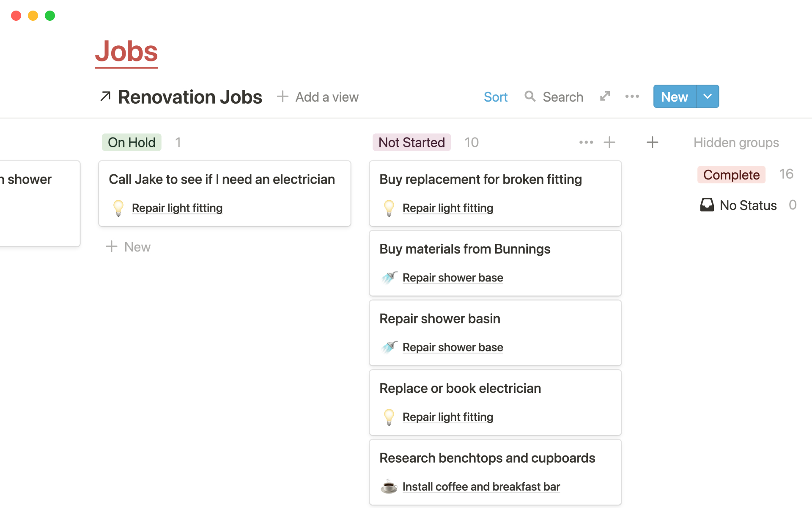Open the Sort options
This screenshot has width=812, height=508.
(x=495, y=97)
